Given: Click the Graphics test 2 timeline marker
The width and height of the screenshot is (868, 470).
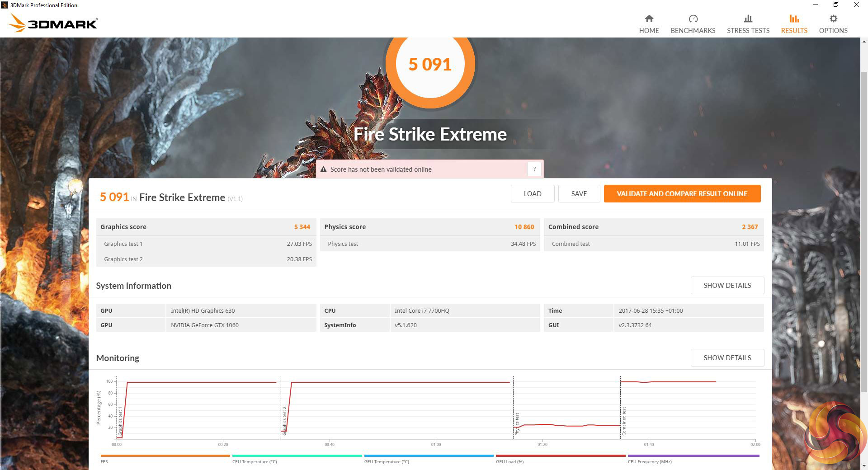Looking at the screenshot, I should (x=284, y=421).
